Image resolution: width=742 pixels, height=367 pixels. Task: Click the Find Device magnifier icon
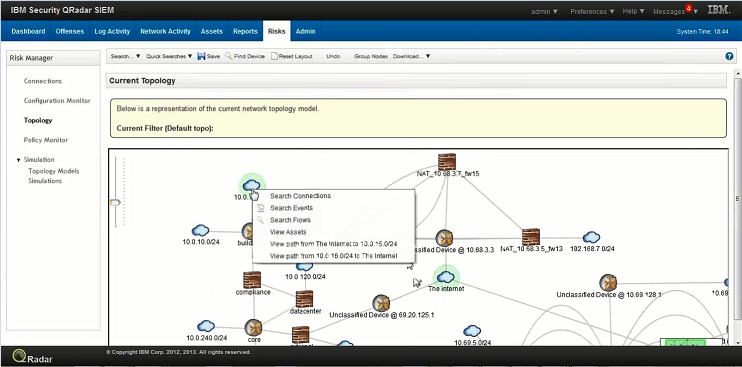(229, 56)
